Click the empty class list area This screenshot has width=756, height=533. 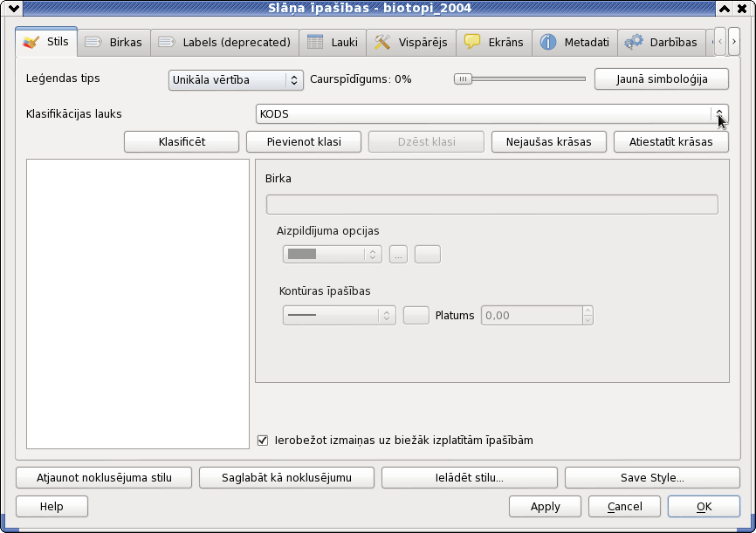point(138,304)
